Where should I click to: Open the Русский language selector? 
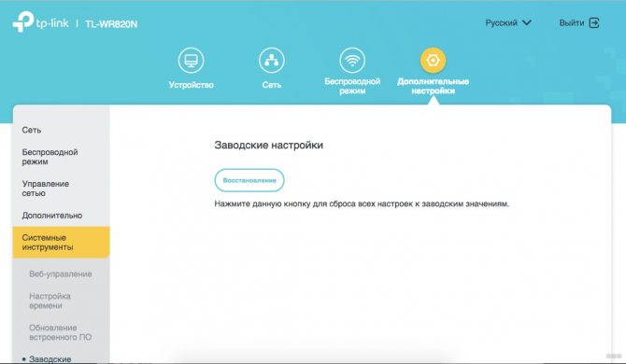click(508, 22)
